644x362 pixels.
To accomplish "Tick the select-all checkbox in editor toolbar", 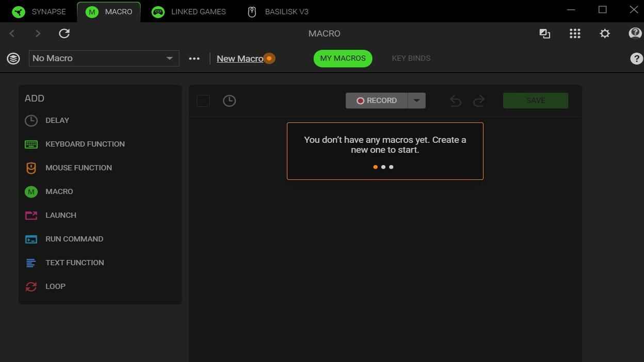I will tap(203, 101).
